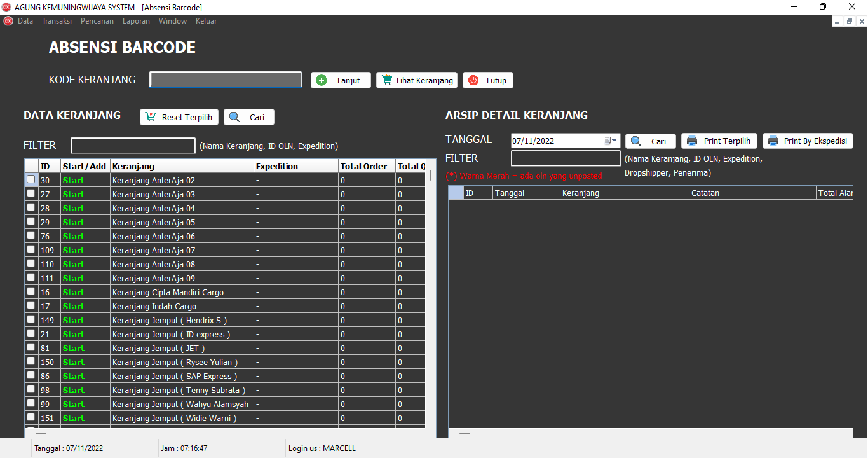Click the printer icon on Print By Ekspedisi
Viewport: 868px width, 458px height.
773,141
